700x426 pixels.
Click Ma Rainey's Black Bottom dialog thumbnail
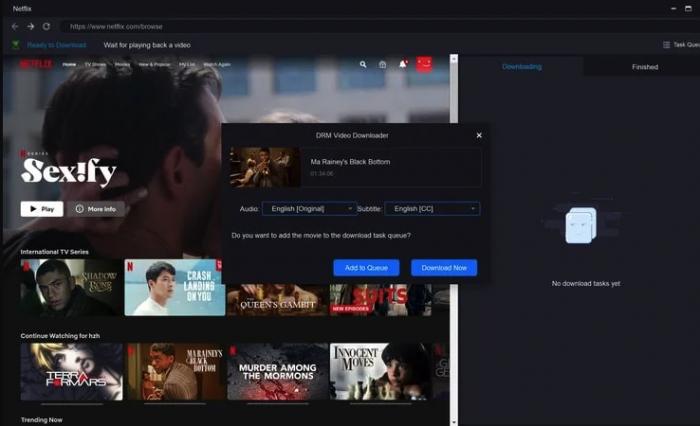pos(265,167)
